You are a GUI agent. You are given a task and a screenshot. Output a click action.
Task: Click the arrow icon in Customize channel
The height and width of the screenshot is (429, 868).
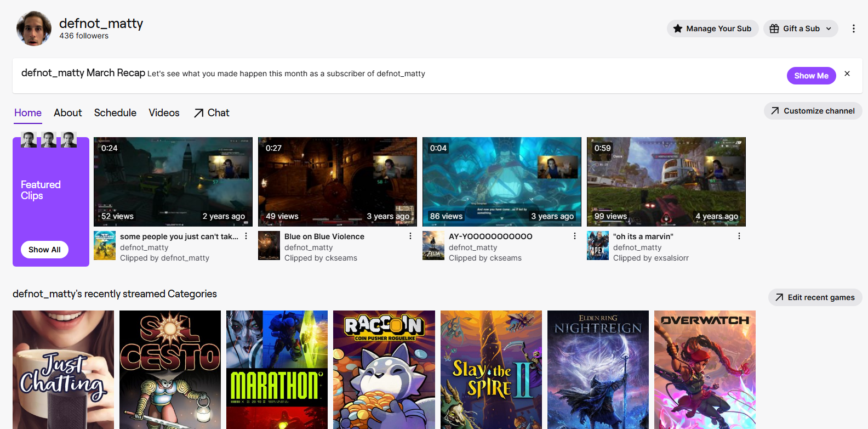tap(775, 111)
